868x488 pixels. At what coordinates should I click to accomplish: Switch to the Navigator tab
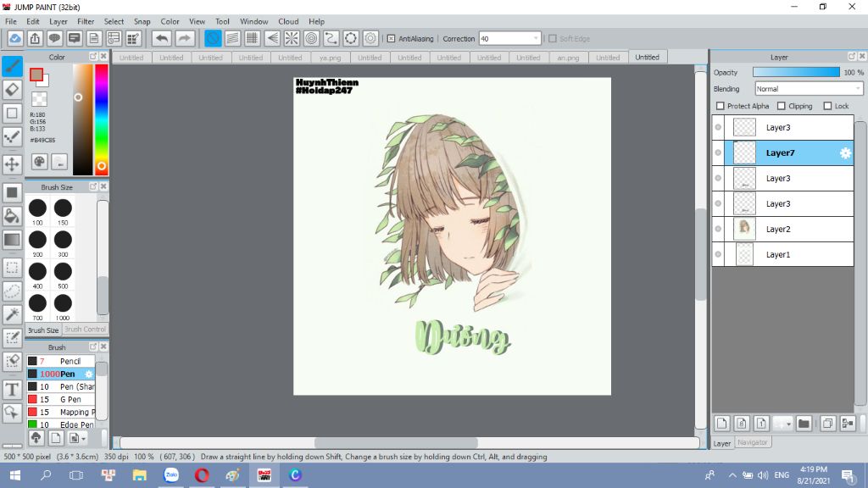pos(753,442)
